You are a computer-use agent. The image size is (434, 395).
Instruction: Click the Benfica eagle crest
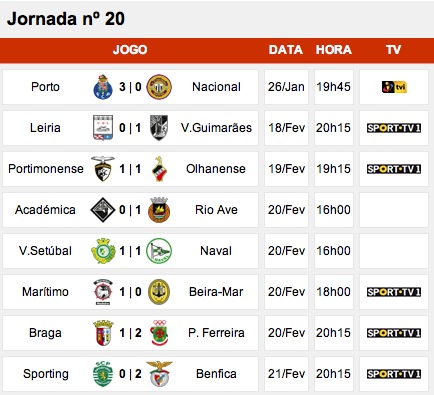click(x=159, y=374)
